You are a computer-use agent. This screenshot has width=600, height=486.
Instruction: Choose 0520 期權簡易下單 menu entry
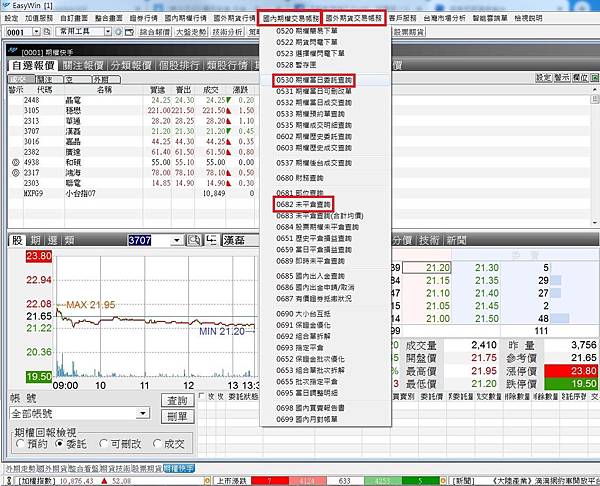(x=307, y=31)
